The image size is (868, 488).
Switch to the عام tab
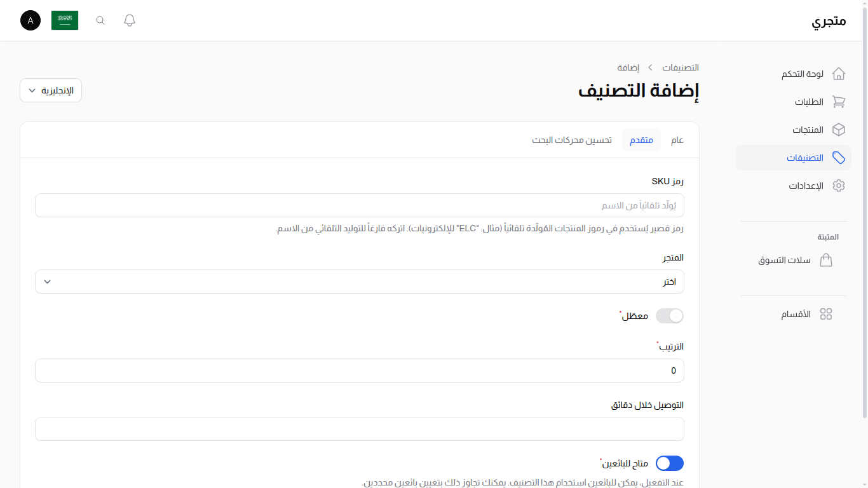(x=677, y=140)
